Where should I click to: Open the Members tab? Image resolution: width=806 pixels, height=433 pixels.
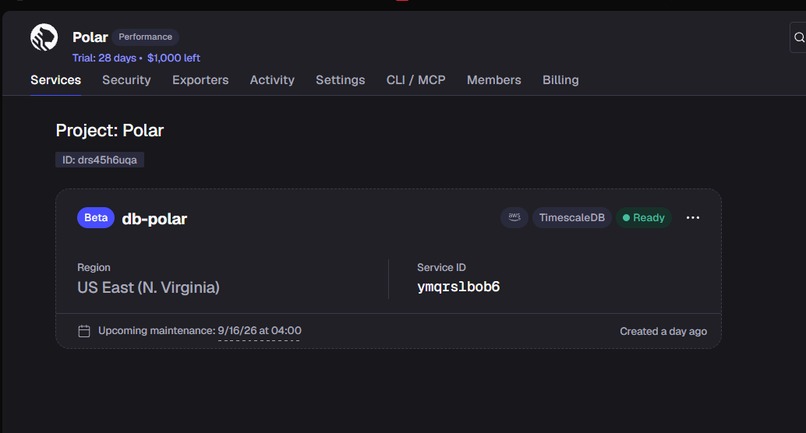click(x=494, y=80)
